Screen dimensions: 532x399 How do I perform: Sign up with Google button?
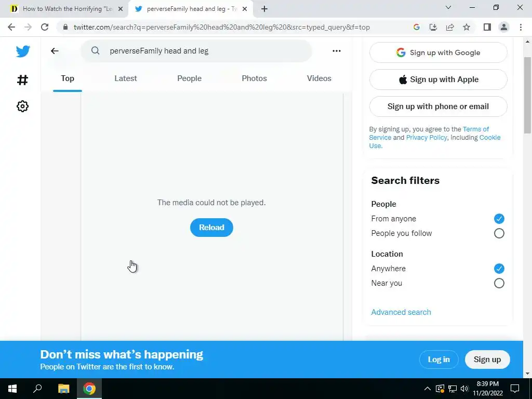[x=438, y=52]
